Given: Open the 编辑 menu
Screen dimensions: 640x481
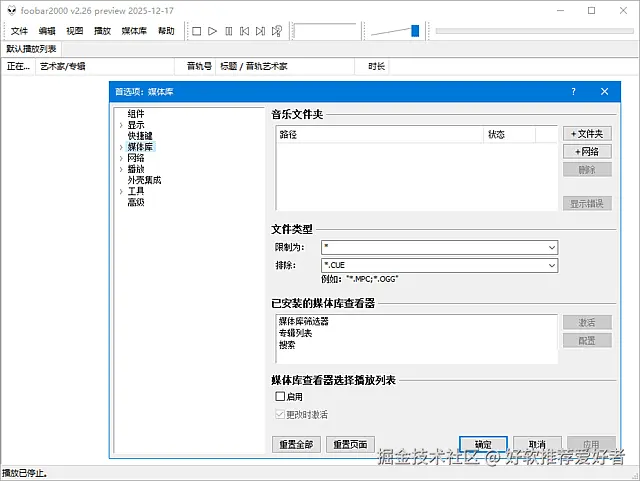Looking at the screenshot, I should [x=47, y=31].
